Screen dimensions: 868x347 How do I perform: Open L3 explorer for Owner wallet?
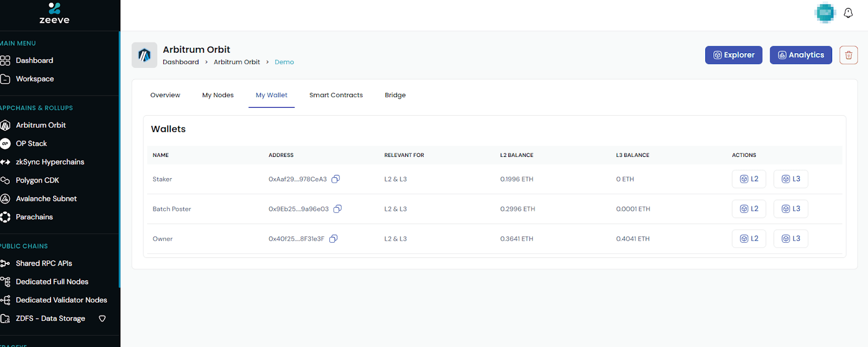tap(791, 238)
